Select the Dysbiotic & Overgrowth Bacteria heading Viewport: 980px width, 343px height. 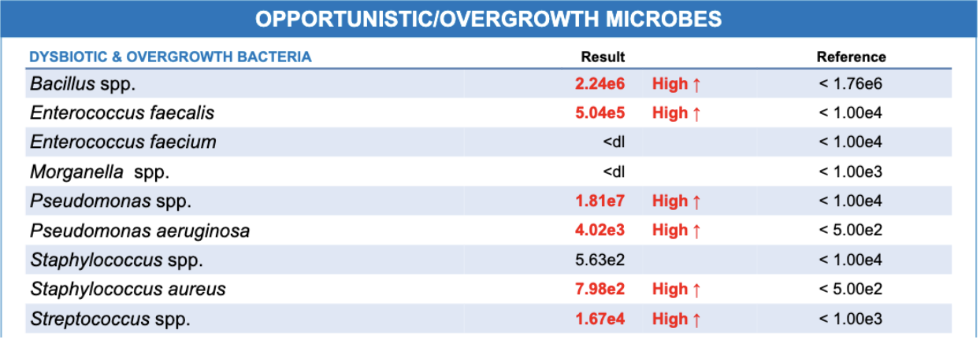tap(170, 57)
